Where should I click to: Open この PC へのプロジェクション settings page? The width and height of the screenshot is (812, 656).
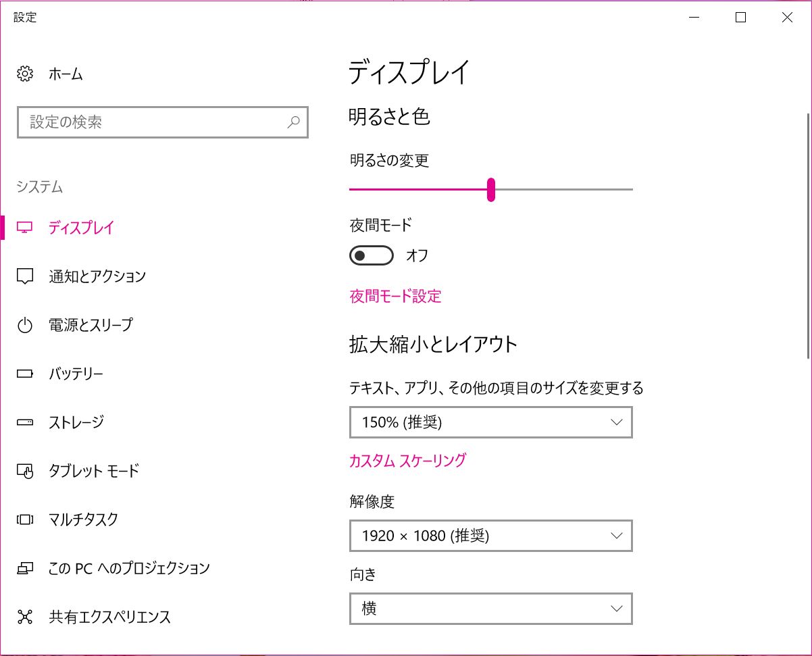[129, 568]
